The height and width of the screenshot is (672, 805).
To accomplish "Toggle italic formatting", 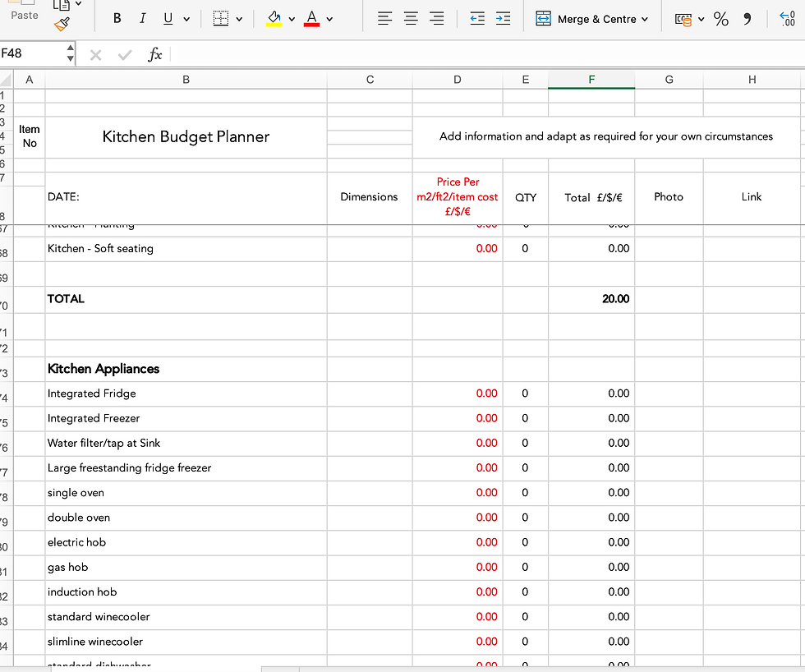I will [142, 18].
